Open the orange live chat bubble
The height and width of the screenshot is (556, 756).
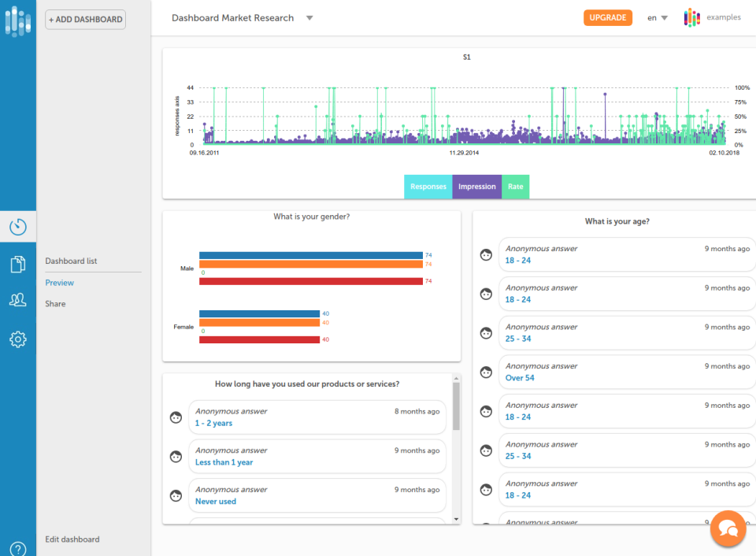pos(728,528)
